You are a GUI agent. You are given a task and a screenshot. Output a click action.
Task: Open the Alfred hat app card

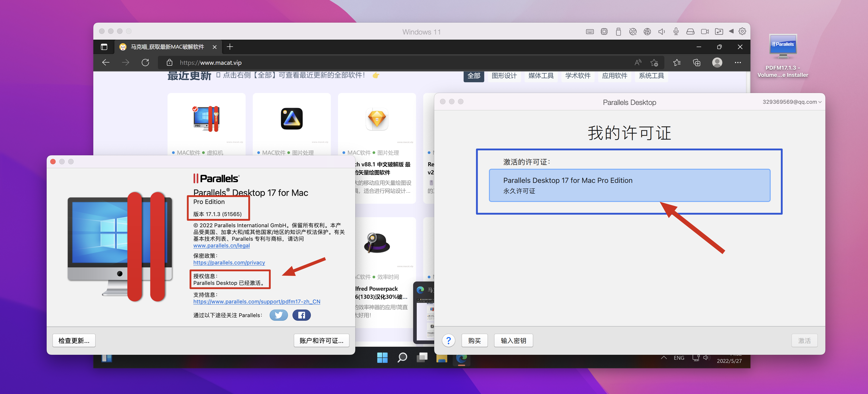(377, 243)
